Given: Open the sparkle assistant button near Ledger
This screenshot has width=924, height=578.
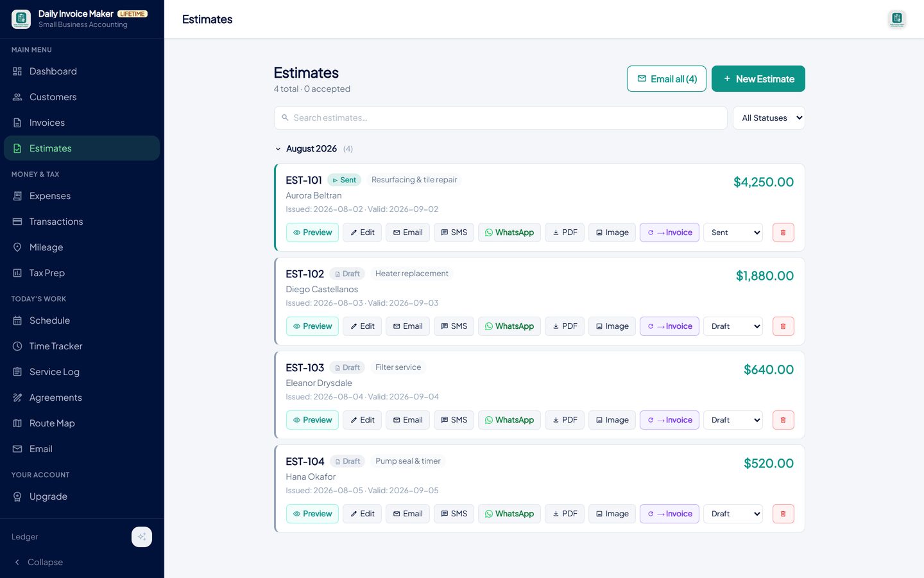Looking at the screenshot, I should (142, 537).
